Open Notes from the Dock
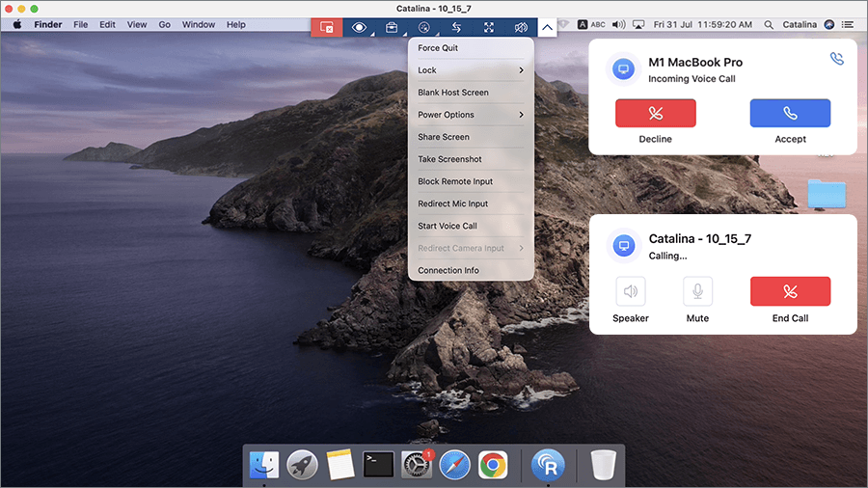This screenshot has height=488, width=868. tap(339, 464)
